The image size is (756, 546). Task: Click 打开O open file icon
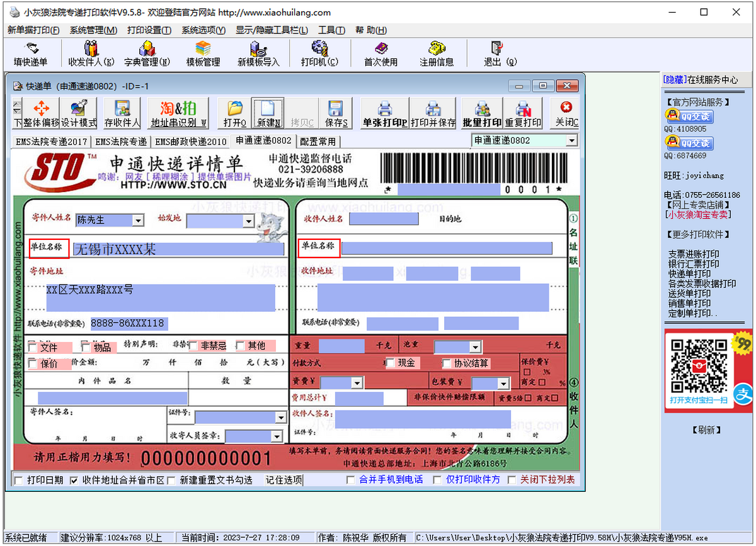(x=234, y=114)
